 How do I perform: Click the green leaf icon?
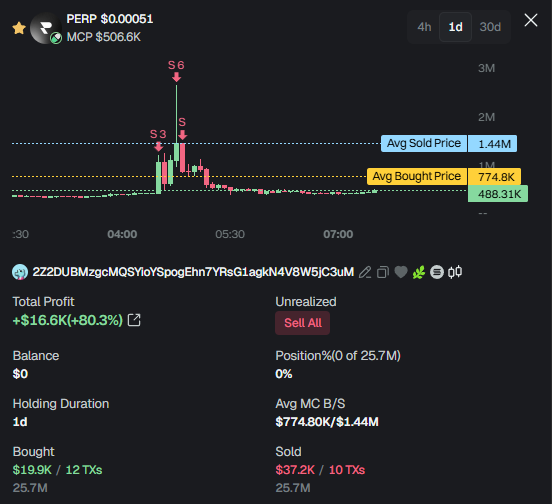click(x=419, y=272)
